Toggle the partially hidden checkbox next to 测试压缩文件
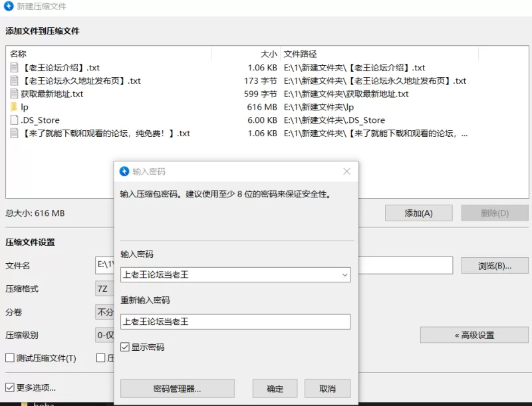The width and height of the screenshot is (532, 406). 101,358
